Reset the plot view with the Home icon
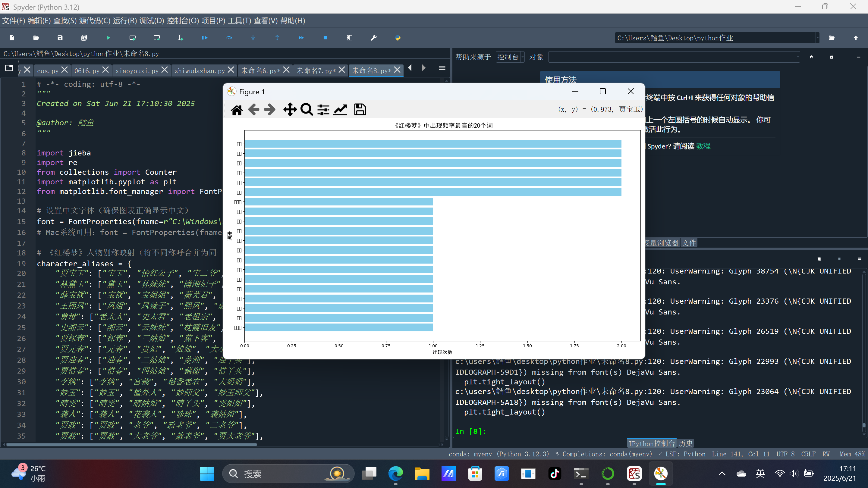The width and height of the screenshot is (868, 488). coord(237,109)
